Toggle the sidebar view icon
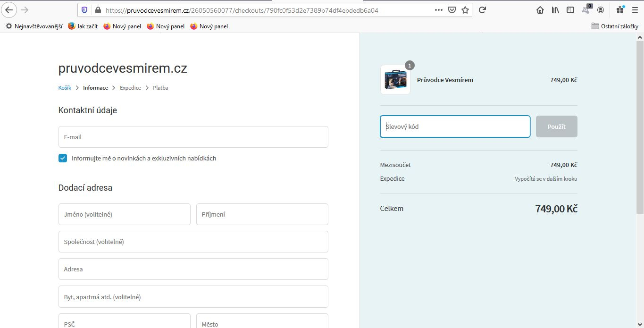The width and height of the screenshot is (644, 328). tap(570, 10)
